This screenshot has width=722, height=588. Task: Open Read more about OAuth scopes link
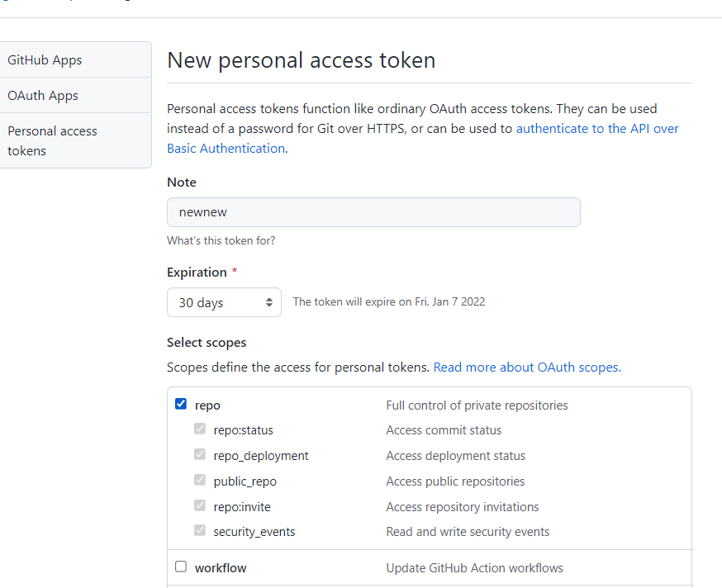click(527, 367)
